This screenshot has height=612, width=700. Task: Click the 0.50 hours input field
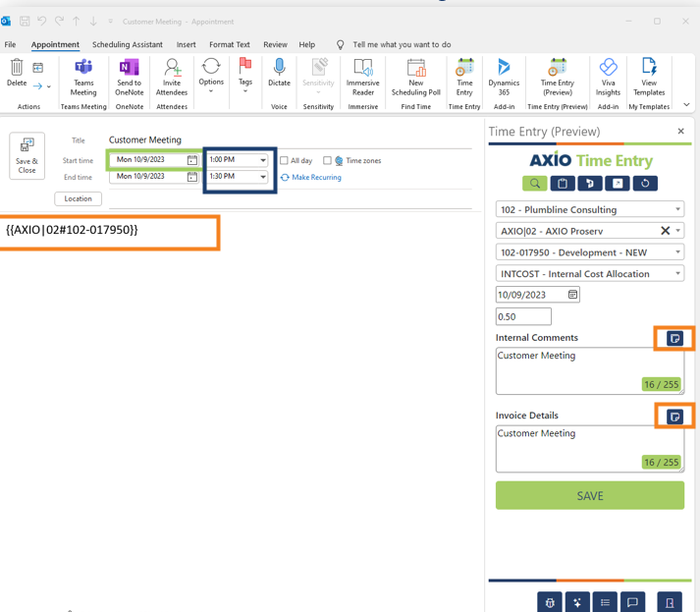coord(523,316)
